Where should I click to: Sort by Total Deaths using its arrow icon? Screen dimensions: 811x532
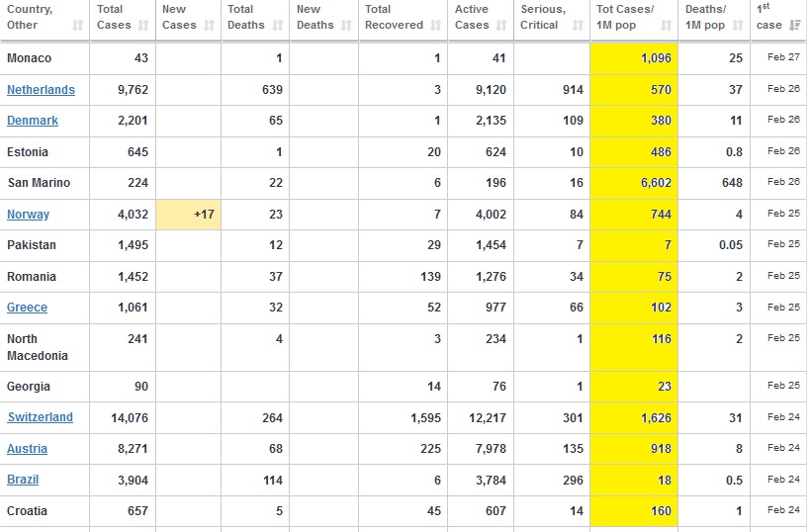click(x=278, y=25)
